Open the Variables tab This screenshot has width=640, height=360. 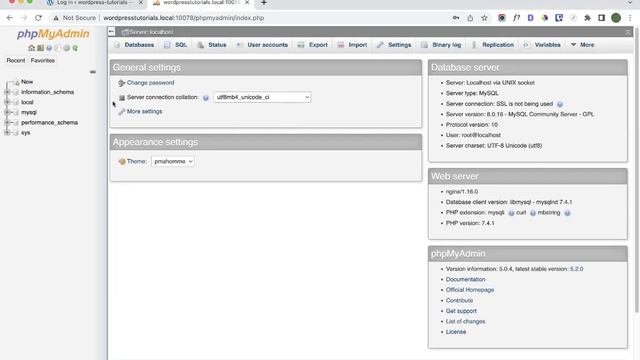tap(542, 45)
